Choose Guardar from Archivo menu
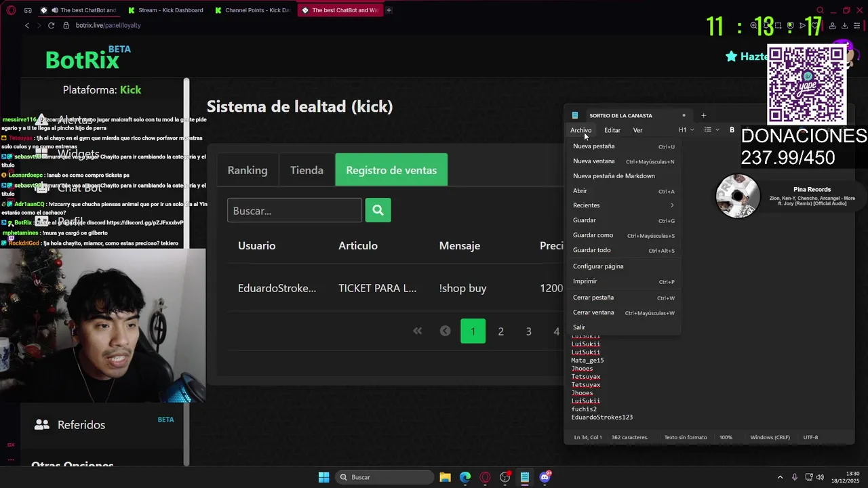Viewport: 868px width, 488px height. coord(623,220)
